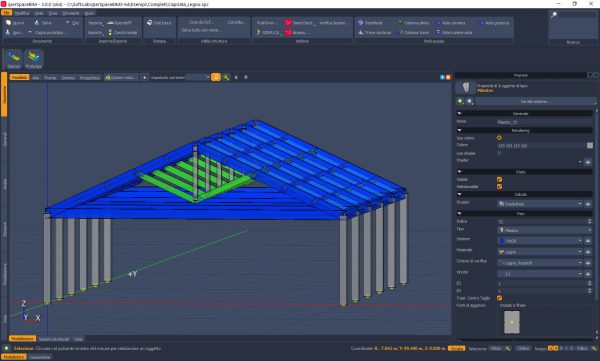Open the Modifica menu
600x361 pixels.
[21, 13]
